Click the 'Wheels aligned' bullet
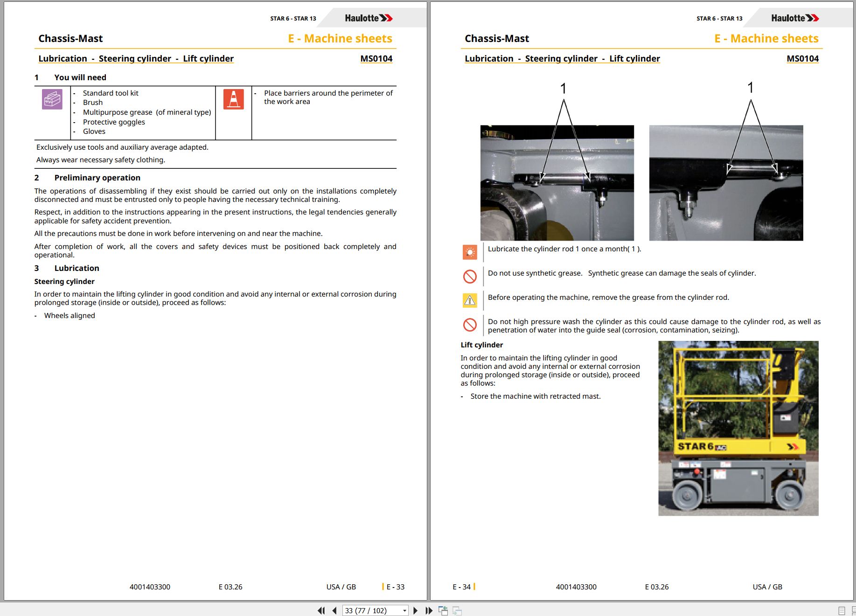Image resolution: width=856 pixels, height=616 pixels. pyautogui.click(x=70, y=316)
